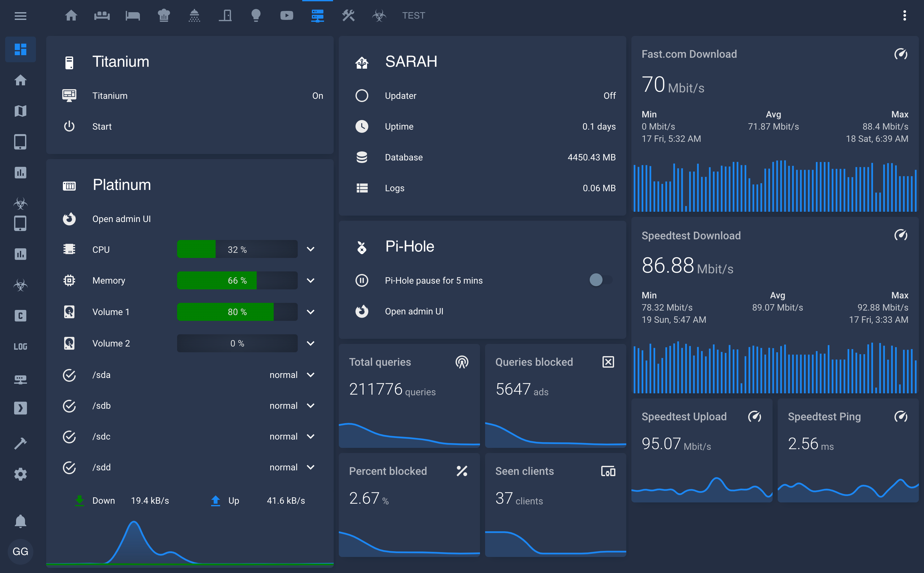
Task: Expand the Volume 1 details chevron
Action: 311,312
